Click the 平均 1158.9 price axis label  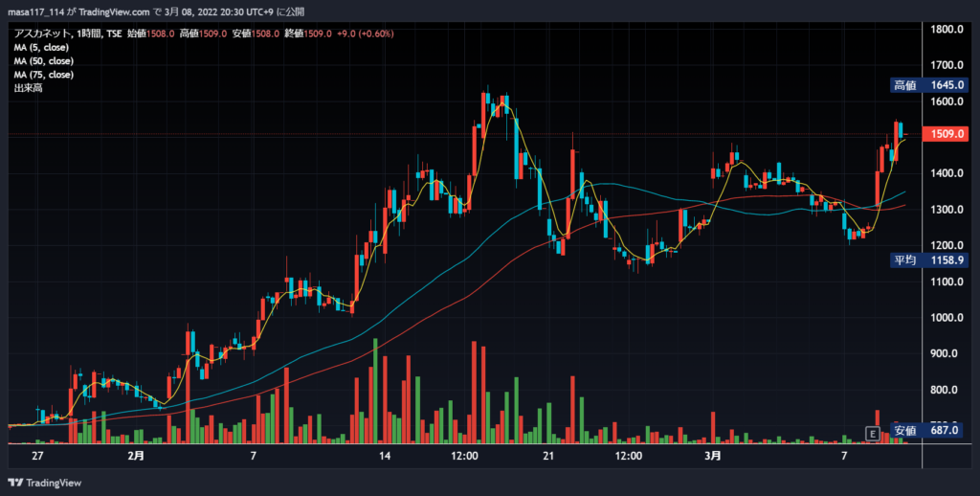click(929, 259)
